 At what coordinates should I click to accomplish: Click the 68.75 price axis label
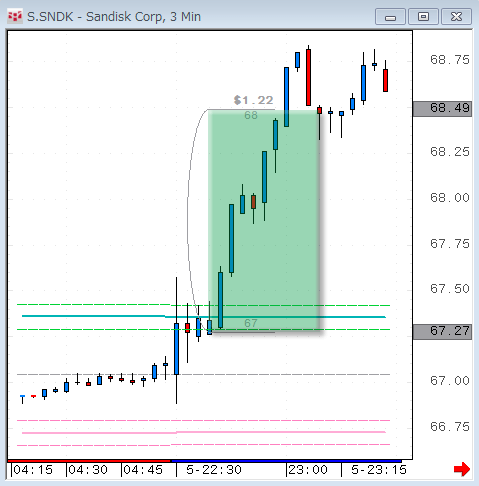click(x=450, y=60)
